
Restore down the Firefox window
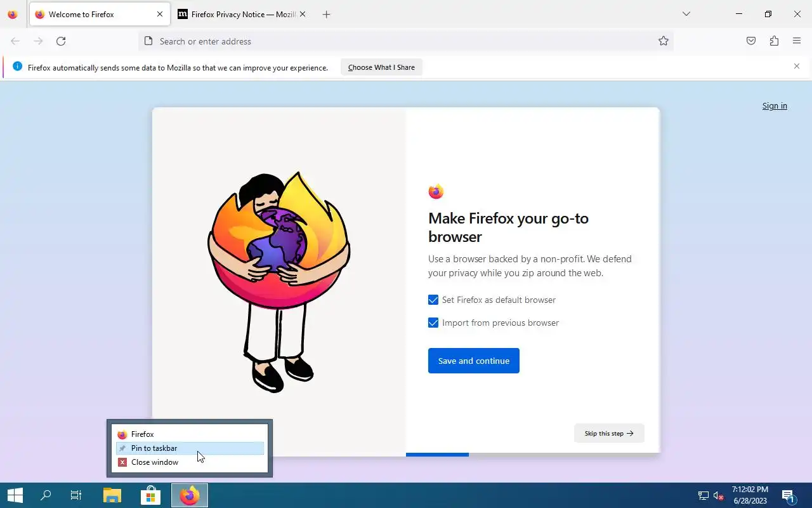(768, 14)
